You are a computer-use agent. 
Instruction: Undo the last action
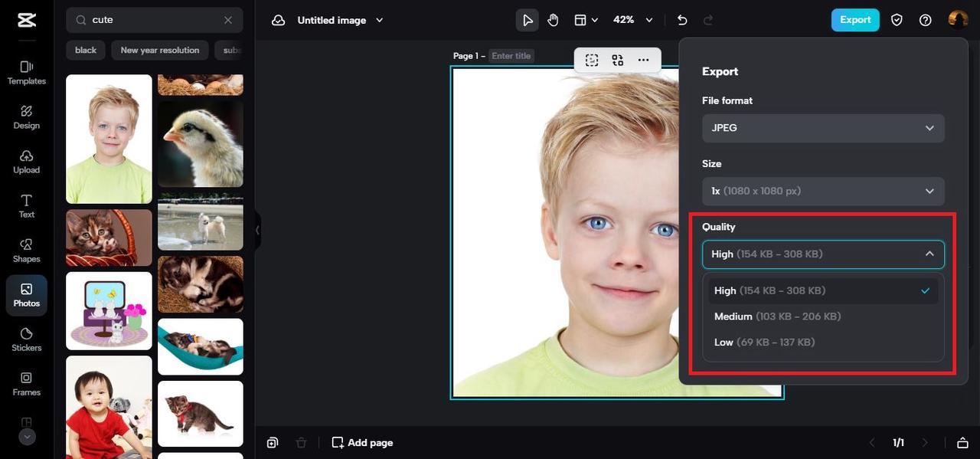pyautogui.click(x=682, y=20)
